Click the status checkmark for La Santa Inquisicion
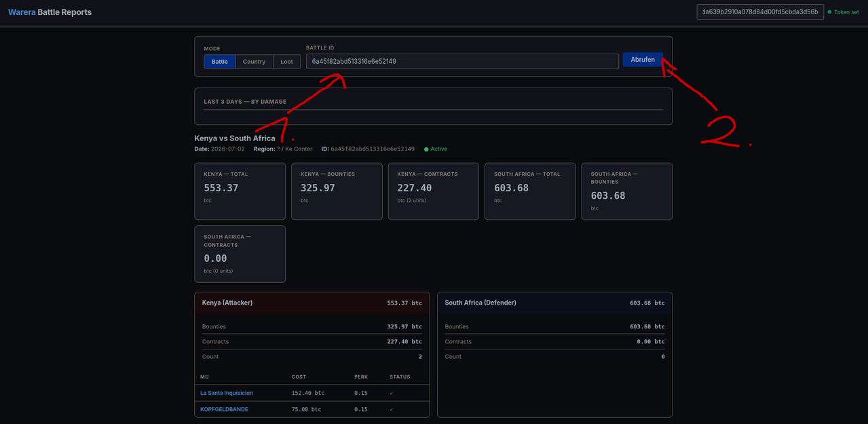The height and width of the screenshot is (424, 868). pos(392,393)
